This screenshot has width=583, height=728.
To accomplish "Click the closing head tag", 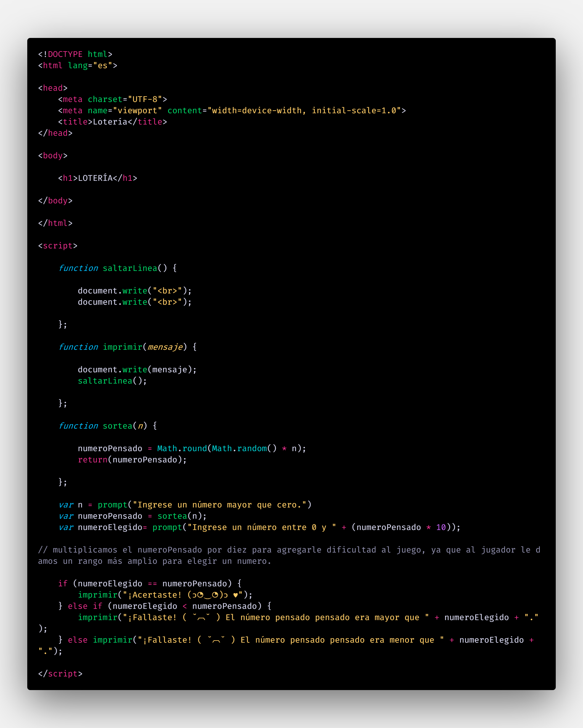I will pos(55,133).
